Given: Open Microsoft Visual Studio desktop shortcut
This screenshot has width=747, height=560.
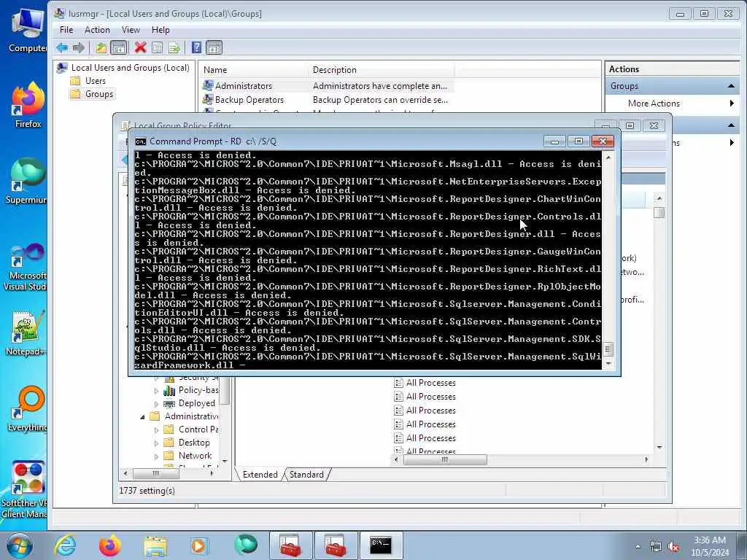Looking at the screenshot, I should coord(26,265).
